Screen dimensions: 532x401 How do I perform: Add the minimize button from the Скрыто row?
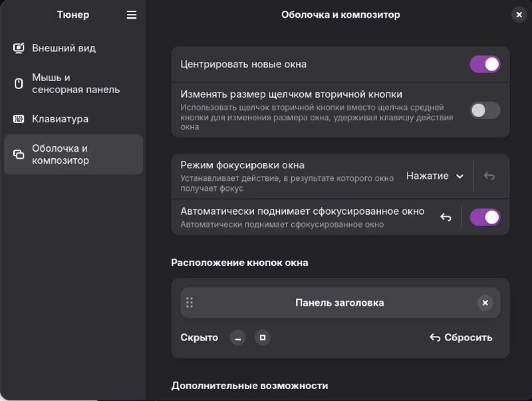[238, 338]
